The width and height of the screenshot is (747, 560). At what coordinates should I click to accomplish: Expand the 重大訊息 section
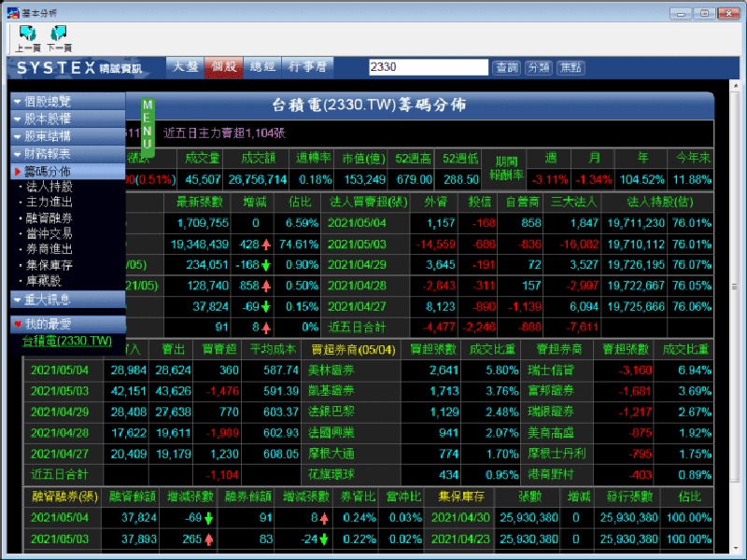click(x=67, y=300)
